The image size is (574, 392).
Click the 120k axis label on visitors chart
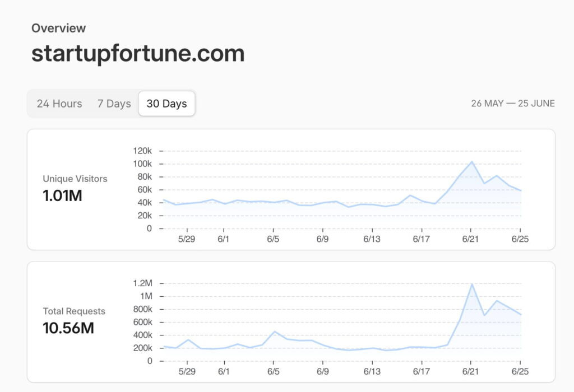tap(142, 151)
